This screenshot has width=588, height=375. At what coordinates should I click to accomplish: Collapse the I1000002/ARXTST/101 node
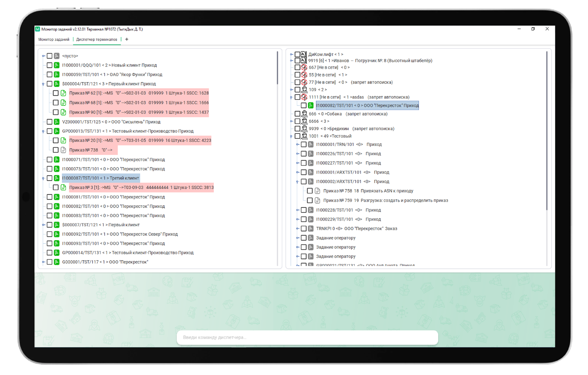click(298, 182)
